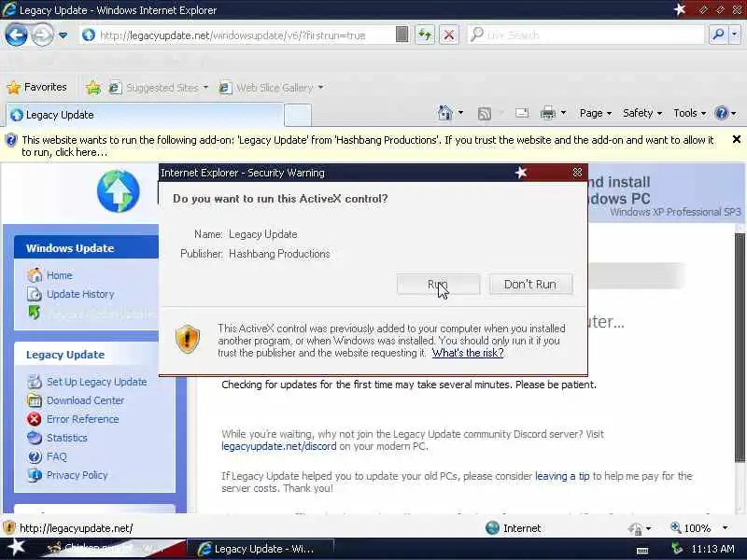
Task: Click the page vertical scrollbar
Action: 740,346
